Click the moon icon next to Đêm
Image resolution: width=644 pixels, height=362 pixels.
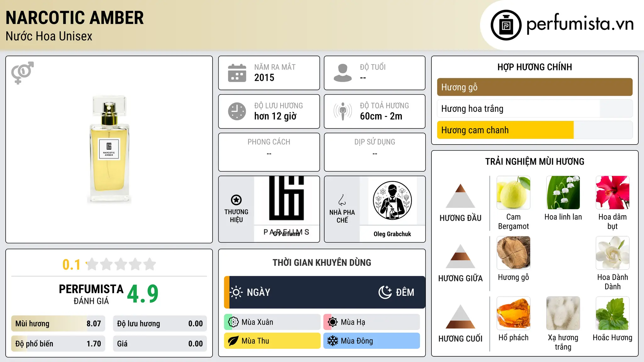pos(385,292)
